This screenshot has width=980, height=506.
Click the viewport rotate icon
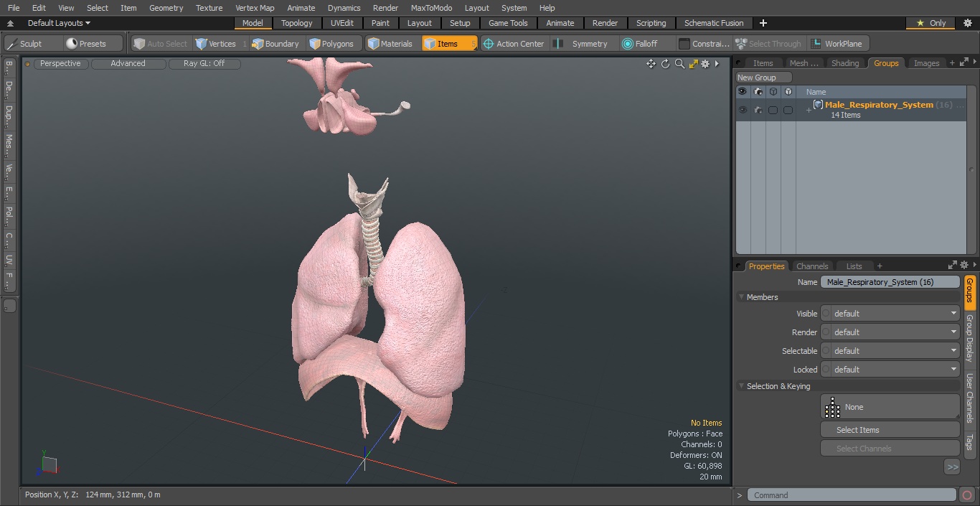[x=665, y=64]
